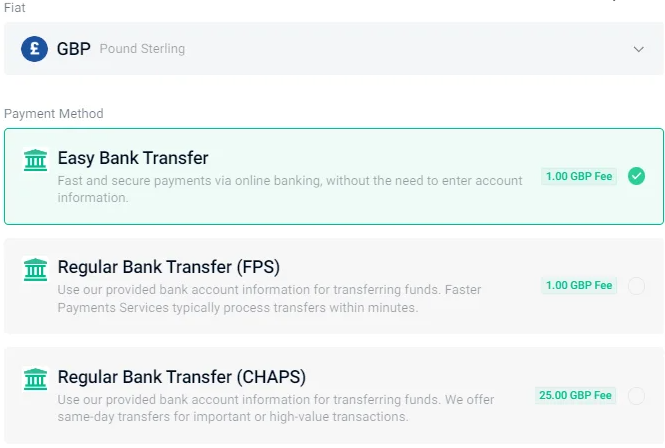Image resolution: width=665 pixels, height=448 pixels.
Task: Open the GBP Pound Sterling dropdown
Action: (x=334, y=49)
